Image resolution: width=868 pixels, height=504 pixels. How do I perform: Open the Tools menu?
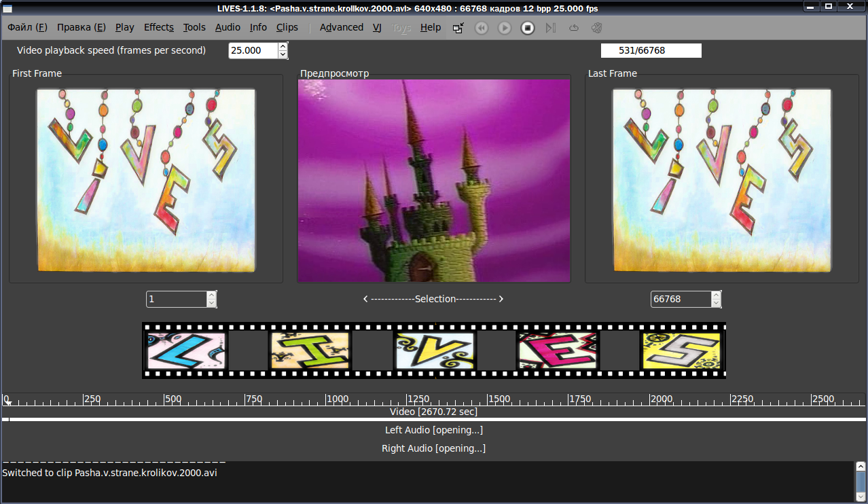point(194,27)
